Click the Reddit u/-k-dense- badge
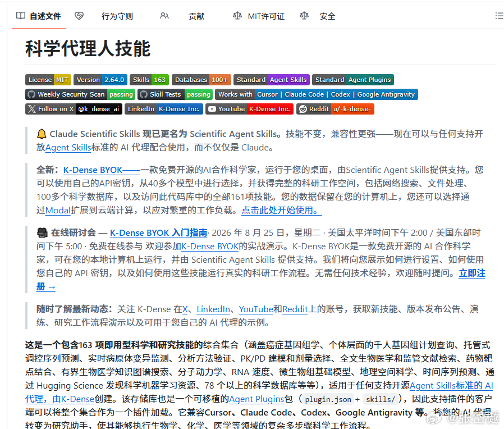Screen dimensions: 504x429 point(335,109)
